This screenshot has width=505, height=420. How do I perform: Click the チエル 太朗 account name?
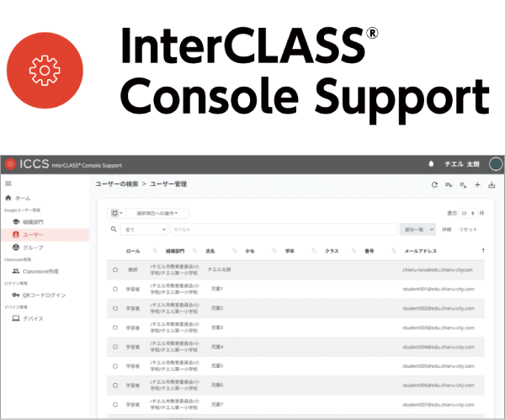click(x=462, y=164)
